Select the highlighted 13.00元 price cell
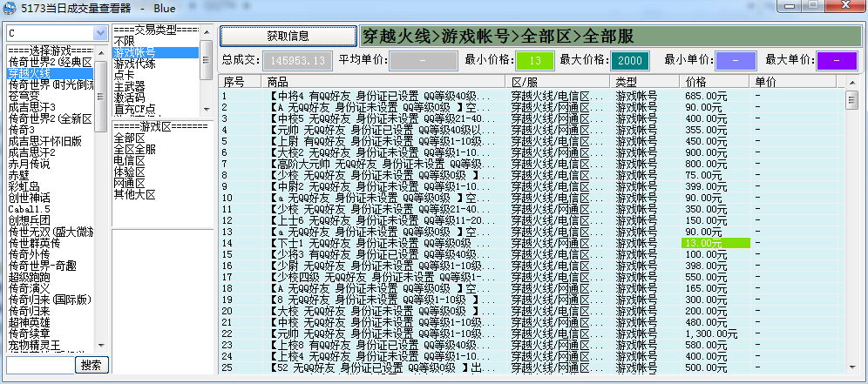 pos(715,243)
